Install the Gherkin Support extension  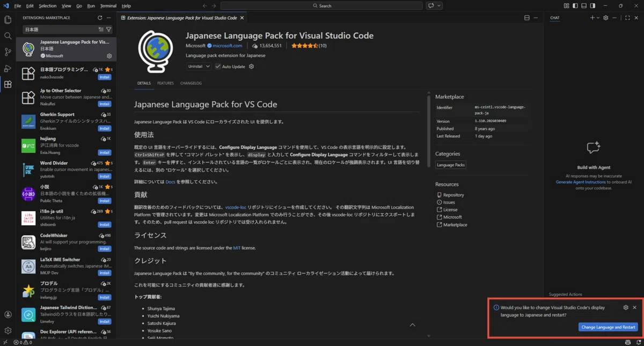click(105, 128)
